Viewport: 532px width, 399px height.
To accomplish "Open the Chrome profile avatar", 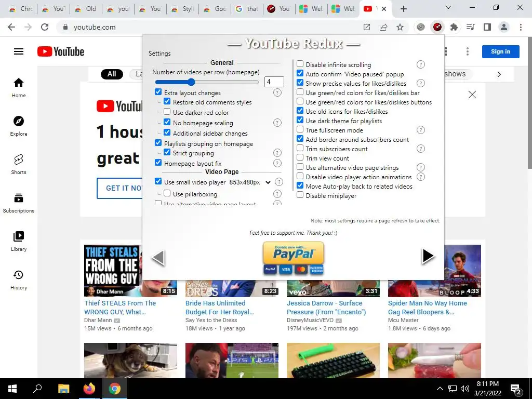I will (504, 27).
